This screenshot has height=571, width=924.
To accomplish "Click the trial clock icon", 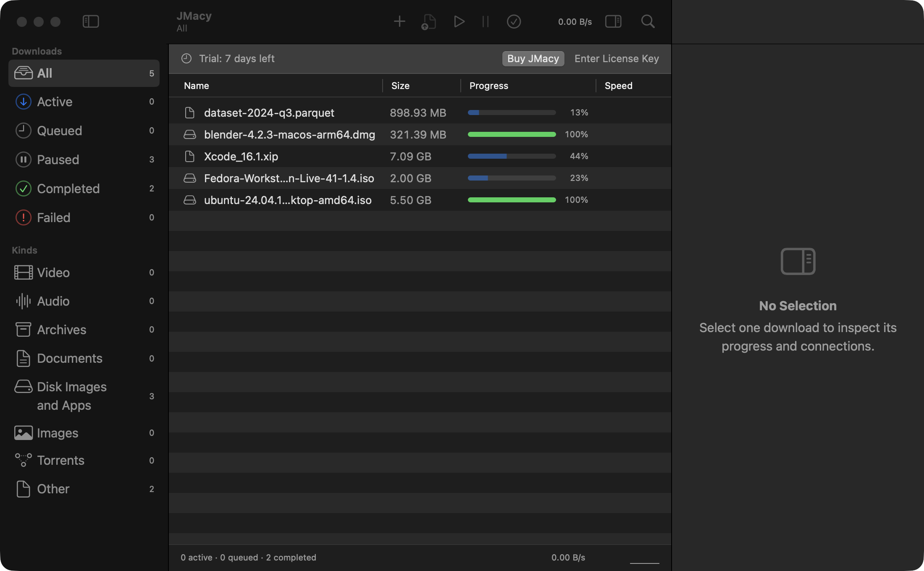I will (186, 58).
